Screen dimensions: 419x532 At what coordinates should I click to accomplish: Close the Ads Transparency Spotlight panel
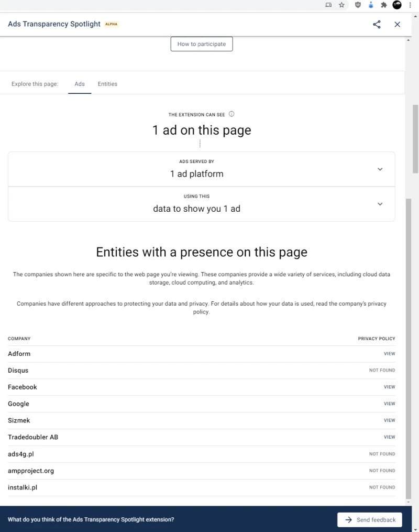397,24
